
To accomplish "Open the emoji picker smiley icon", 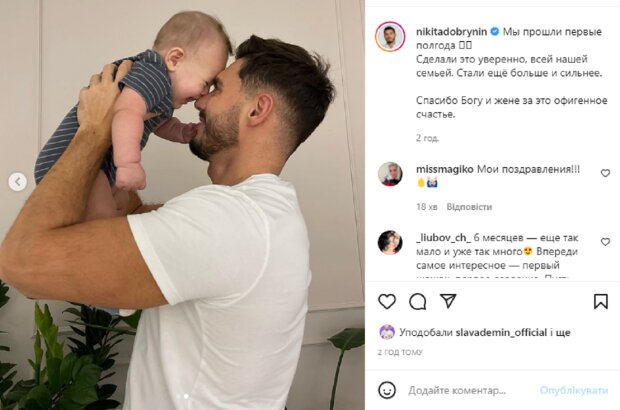I will (x=387, y=390).
